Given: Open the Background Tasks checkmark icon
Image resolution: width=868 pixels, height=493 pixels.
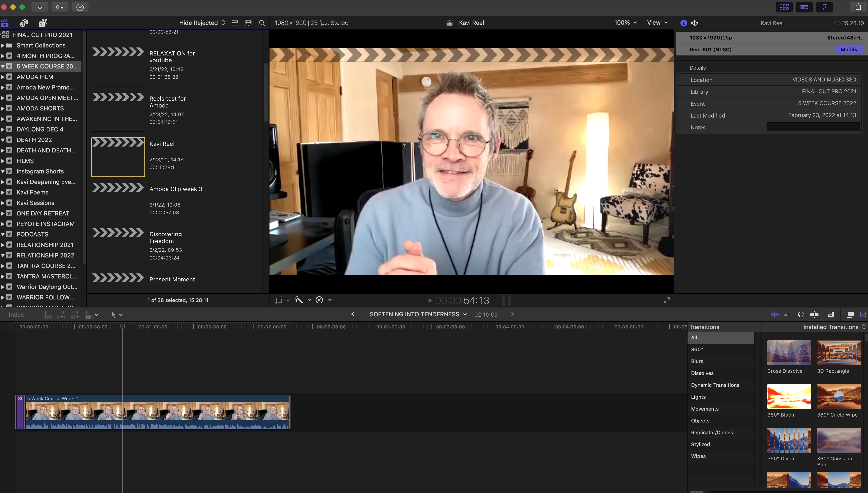Looking at the screenshot, I should coord(80,7).
